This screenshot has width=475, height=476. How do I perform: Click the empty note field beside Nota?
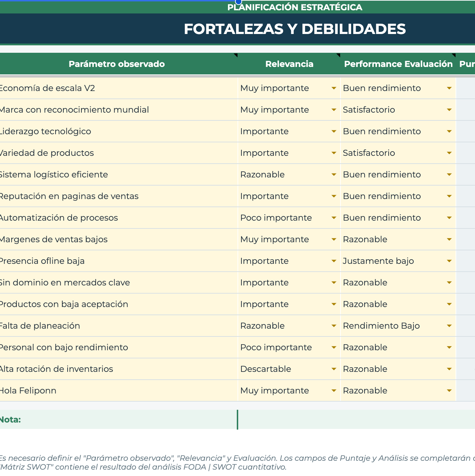point(356,420)
